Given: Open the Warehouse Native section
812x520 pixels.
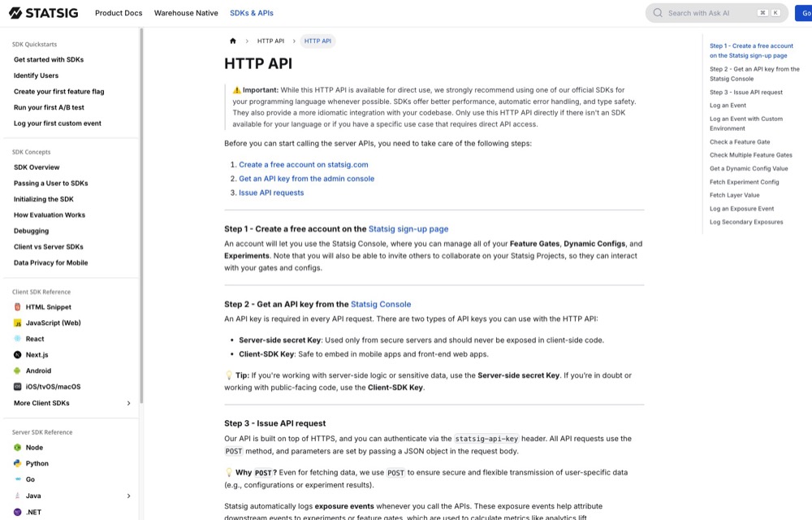Looking at the screenshot, I should point(187,13).
